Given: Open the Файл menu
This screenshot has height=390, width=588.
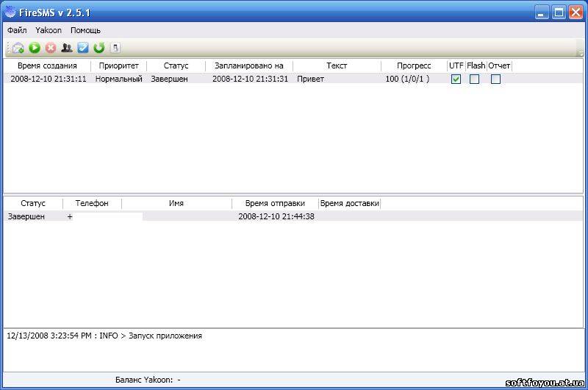Looking at the screenshot, I should point(17,30).
